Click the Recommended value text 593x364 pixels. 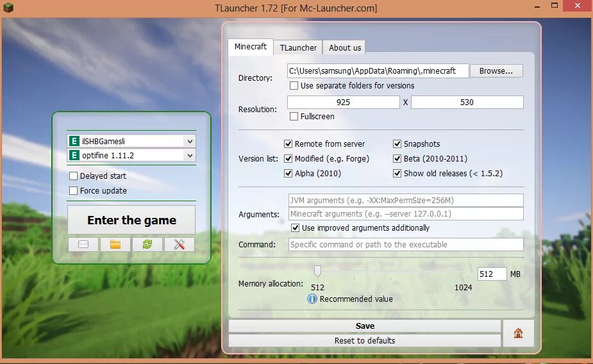[x=356, y=299]
